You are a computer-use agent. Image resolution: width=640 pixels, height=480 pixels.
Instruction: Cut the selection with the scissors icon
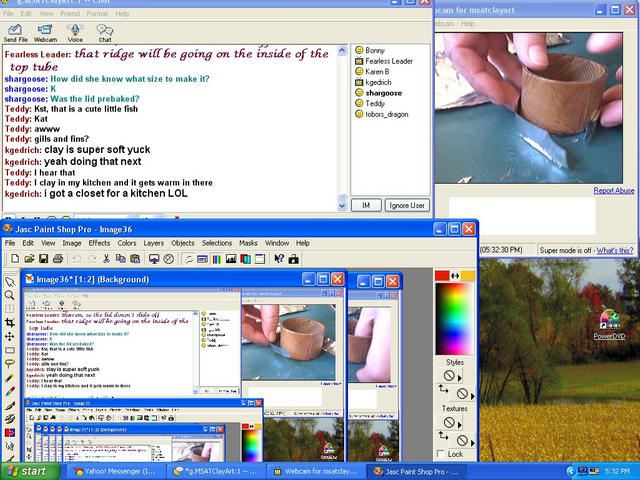tap(106, 259)
